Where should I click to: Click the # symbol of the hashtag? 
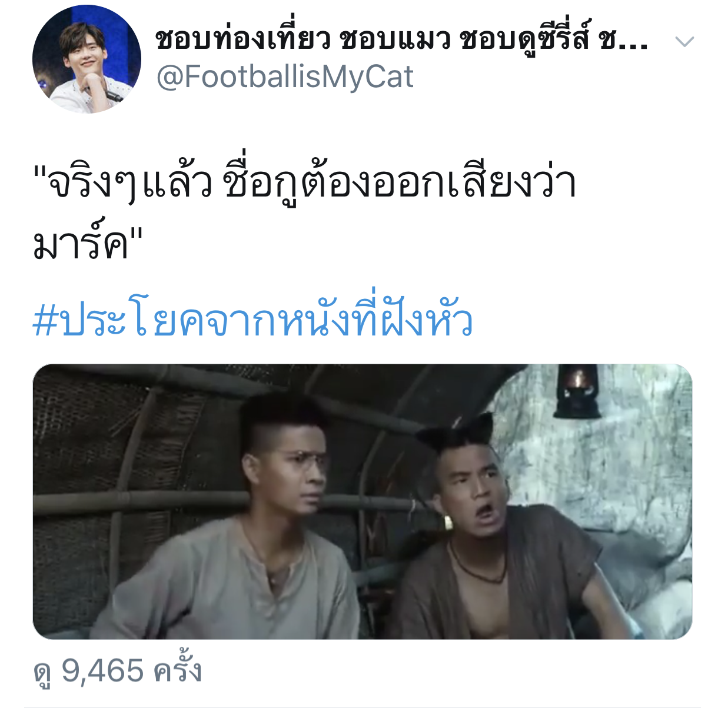pos(45,322)
